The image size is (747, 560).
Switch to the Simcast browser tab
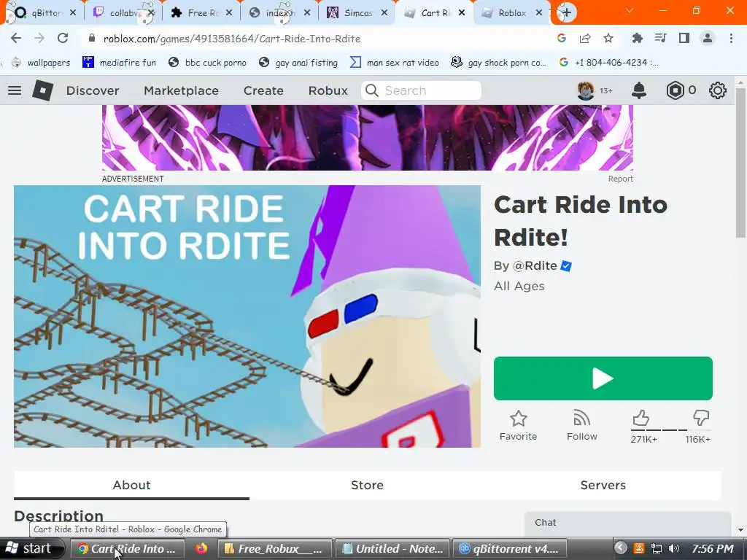coord(356,13)
